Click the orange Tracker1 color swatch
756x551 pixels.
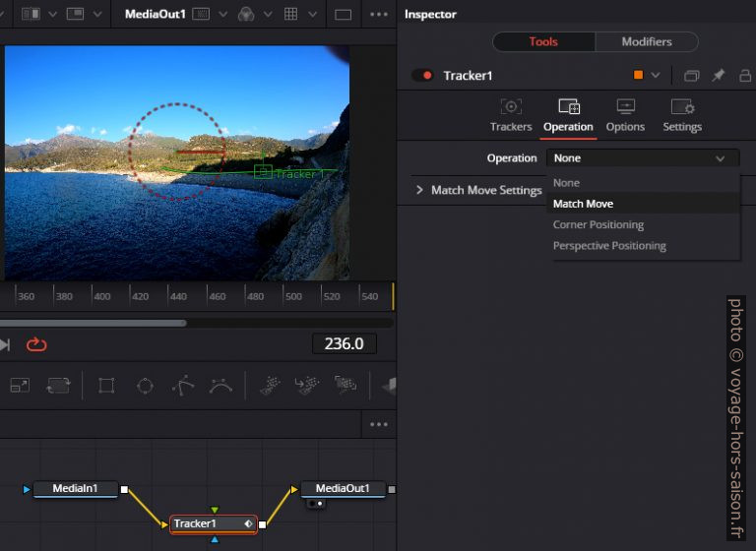pos(638,76)
